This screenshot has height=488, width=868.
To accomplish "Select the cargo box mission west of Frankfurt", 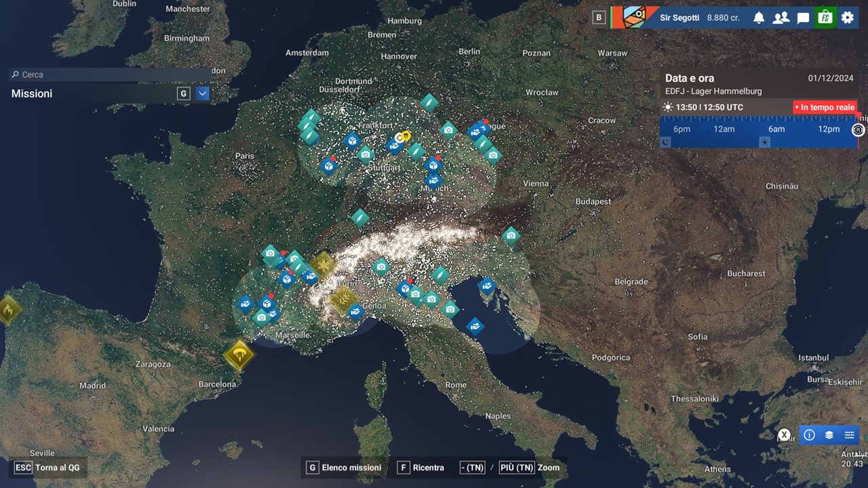I will coord(351,140).
